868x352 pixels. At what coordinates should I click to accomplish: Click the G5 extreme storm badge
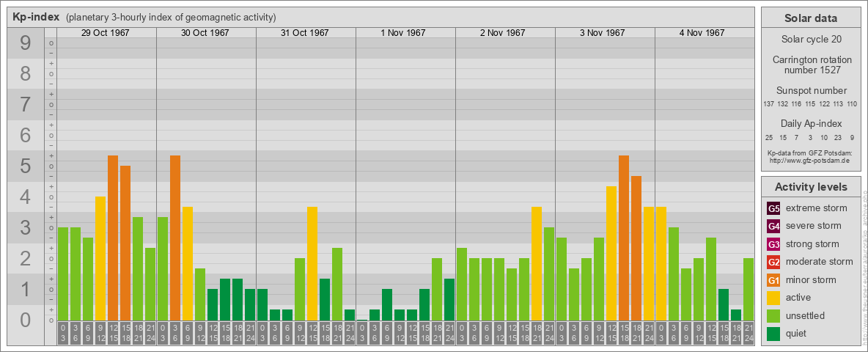click(773, 209)
